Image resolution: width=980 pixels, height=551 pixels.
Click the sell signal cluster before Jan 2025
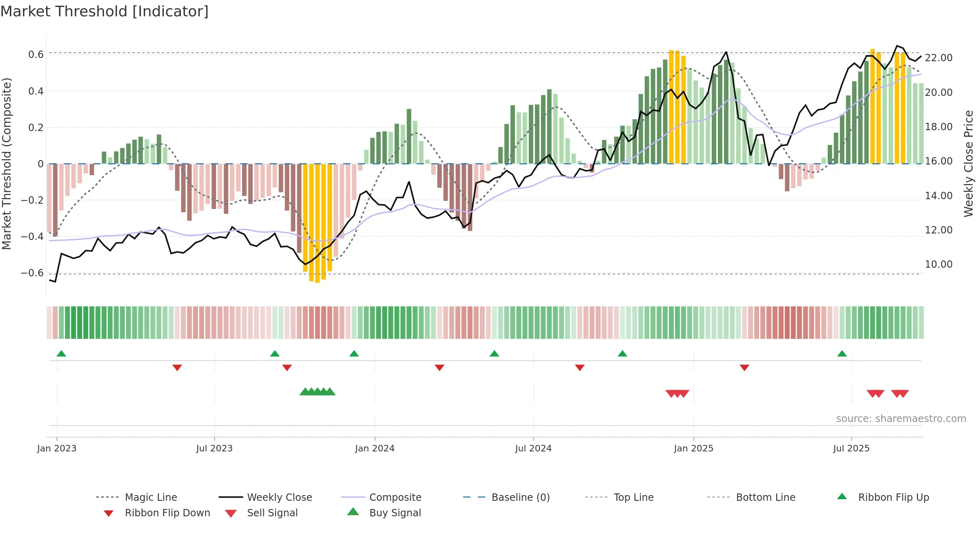pyautogui.click(x=677, y=394)
